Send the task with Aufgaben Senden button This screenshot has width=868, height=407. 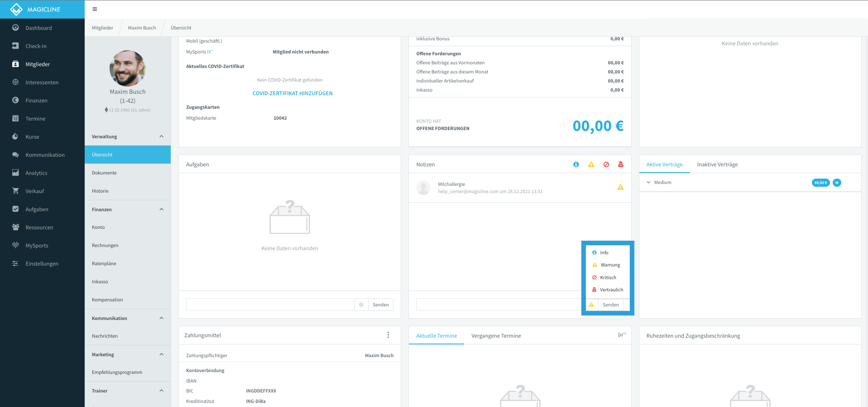tap(381, 305)
